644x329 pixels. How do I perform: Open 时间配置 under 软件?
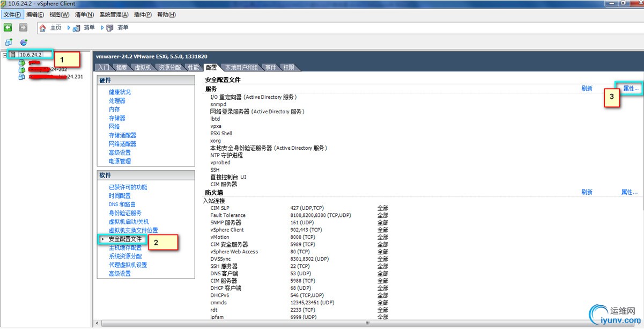120,196
